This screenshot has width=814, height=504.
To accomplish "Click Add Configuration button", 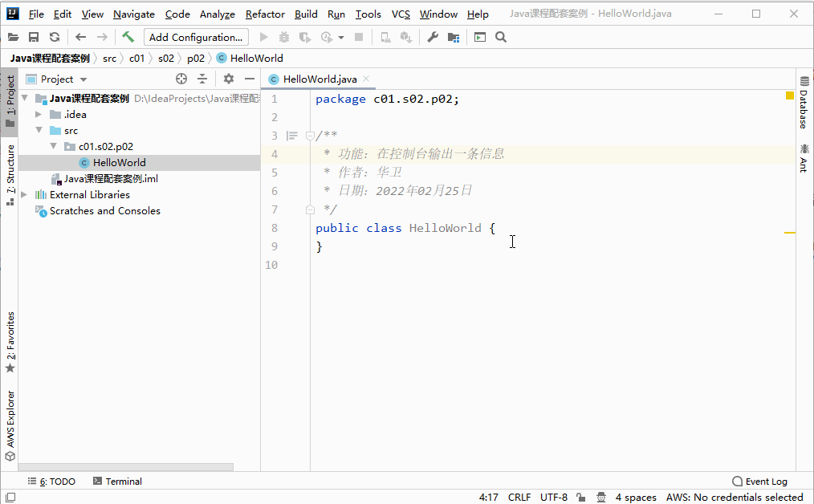I will click(x=196, y=37).
